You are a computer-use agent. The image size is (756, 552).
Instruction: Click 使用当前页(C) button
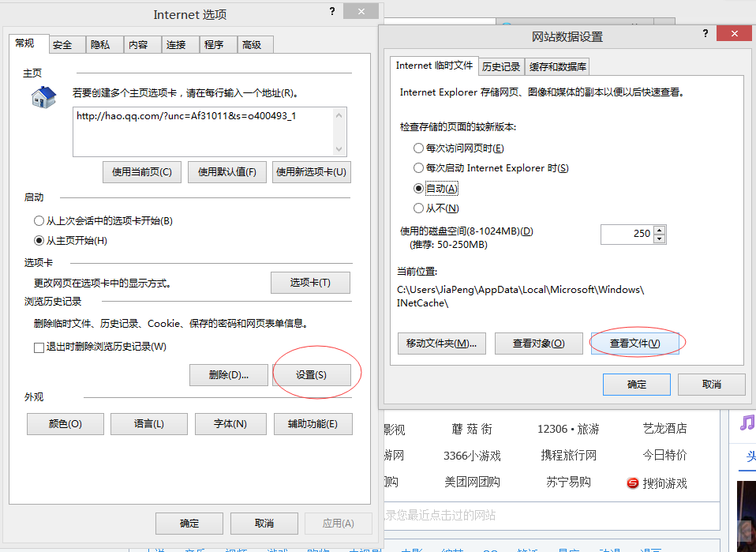click(142, 172)
